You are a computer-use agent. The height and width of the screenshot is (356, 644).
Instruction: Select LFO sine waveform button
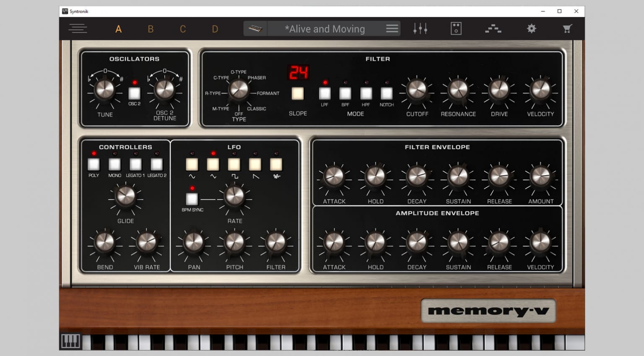(x=192, y=164)
